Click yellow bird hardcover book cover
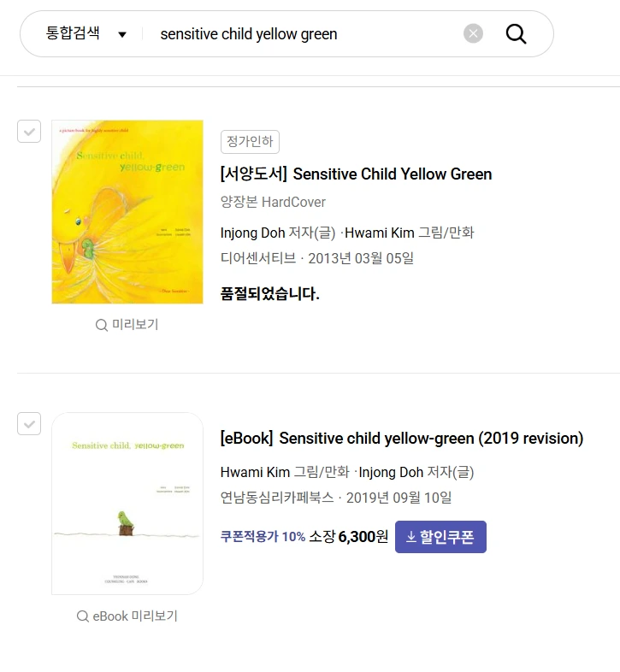Image resolution: width=620 pixels, height=672 pixels. pos(127,211)
